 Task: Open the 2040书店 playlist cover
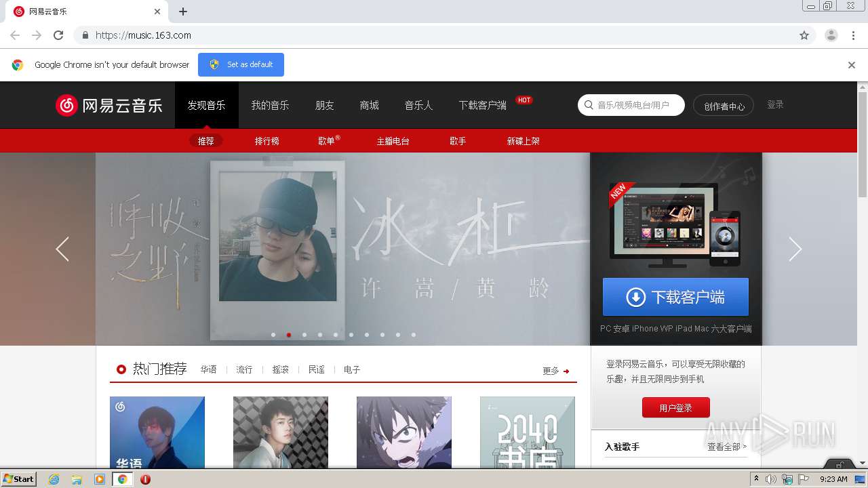tap(528, 432)
